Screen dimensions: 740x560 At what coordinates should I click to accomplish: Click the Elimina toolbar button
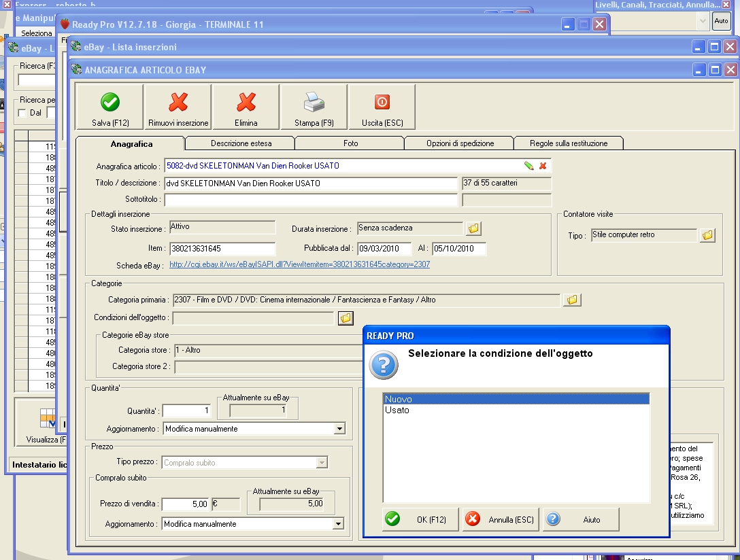(246, 107)
